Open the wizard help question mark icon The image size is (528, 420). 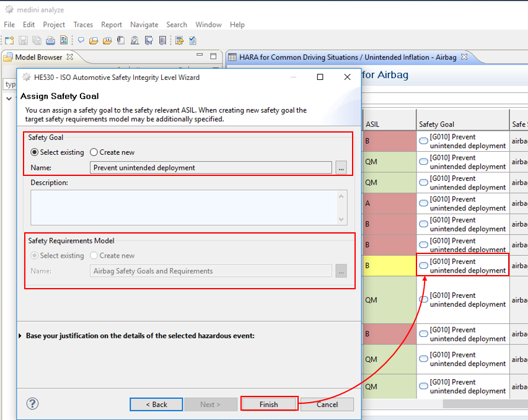32,404
